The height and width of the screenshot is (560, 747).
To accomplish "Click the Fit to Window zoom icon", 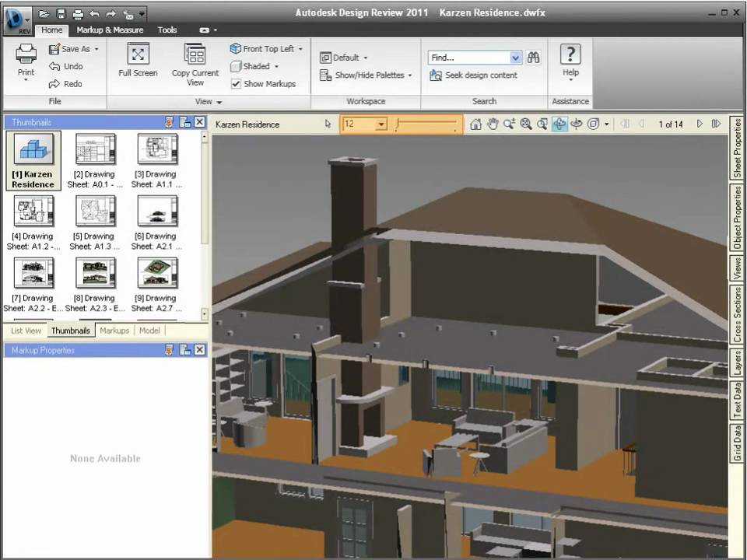I will click(x=525, y=124).
